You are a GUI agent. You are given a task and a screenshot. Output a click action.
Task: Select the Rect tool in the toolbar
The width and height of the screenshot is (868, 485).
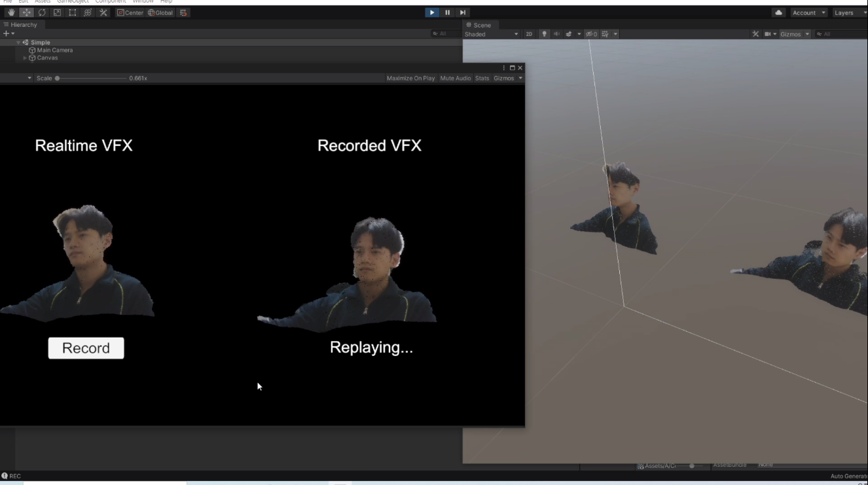(x=72, y=12)
